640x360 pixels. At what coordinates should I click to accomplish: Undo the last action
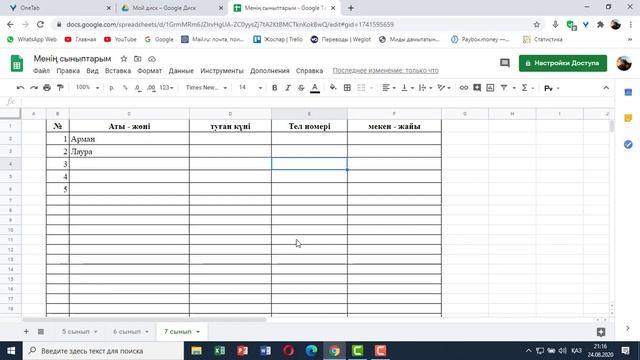pos(20,88)
